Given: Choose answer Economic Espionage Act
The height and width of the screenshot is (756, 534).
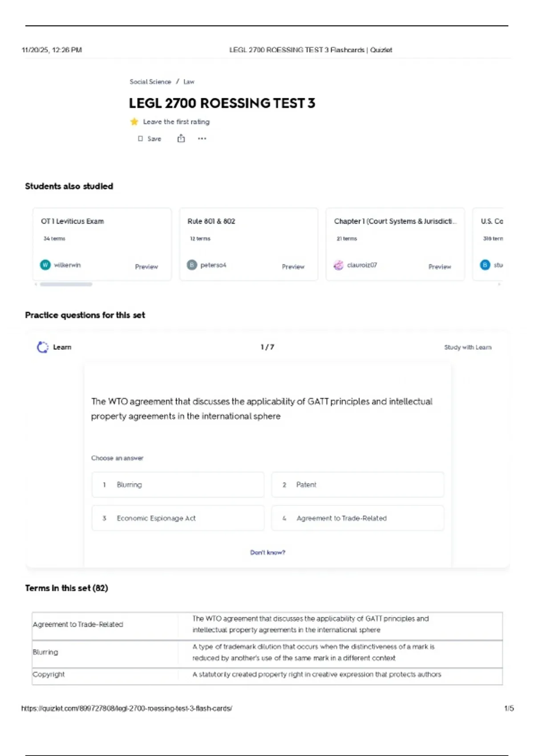Looking at the screenshot, I should tap(178, 518).
